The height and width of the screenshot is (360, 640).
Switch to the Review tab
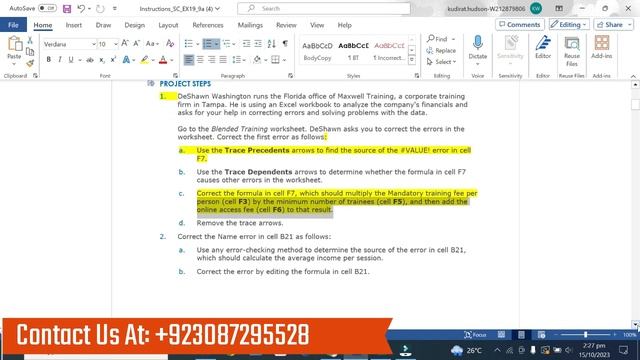[286, 25]
